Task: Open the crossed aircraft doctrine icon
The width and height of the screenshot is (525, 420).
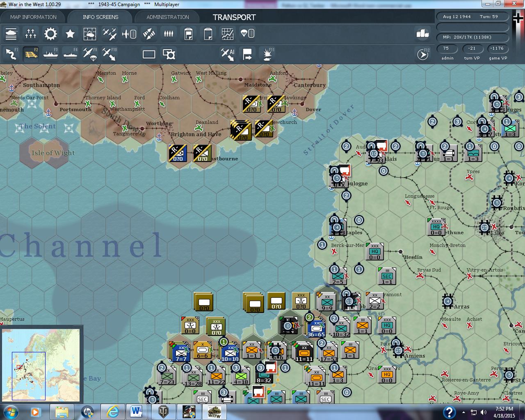Action: coord(149,34)
